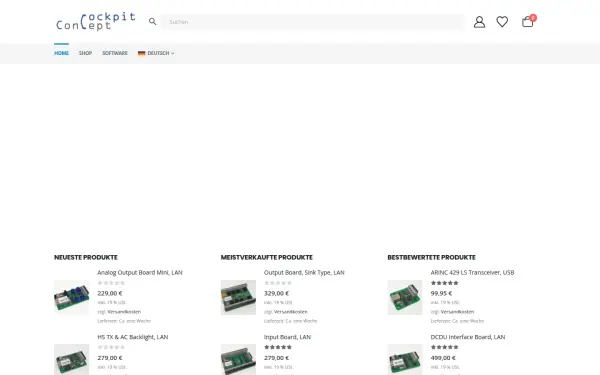Click Versandkosten link under Analog Output Board
600x375 pixels.
pyautogui.click(x=124, y=312)
